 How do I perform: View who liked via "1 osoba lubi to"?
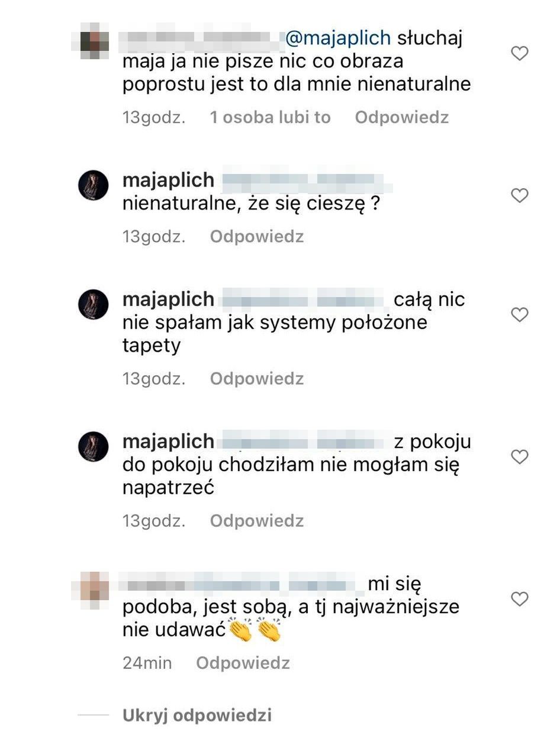[270, 117]
